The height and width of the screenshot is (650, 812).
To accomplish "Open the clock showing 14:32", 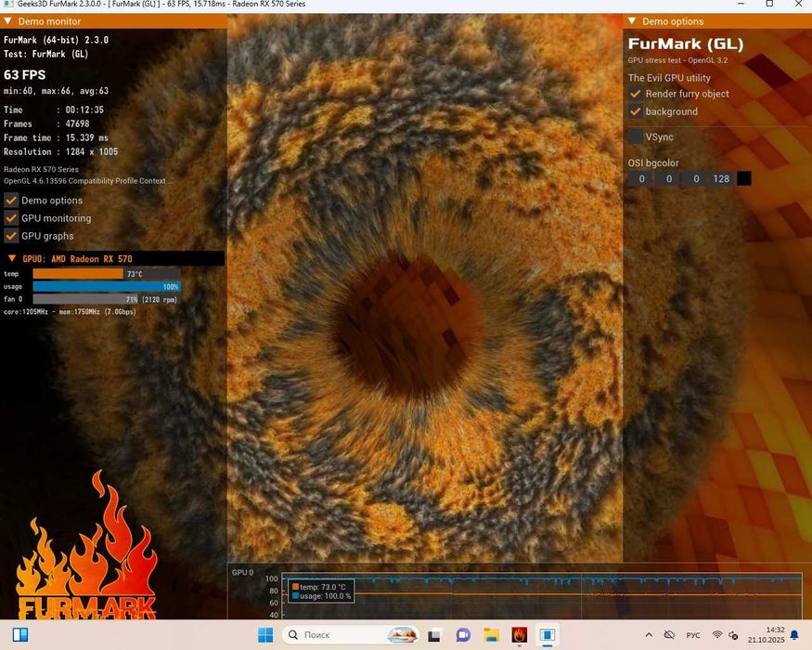I will tap(766, 635).
